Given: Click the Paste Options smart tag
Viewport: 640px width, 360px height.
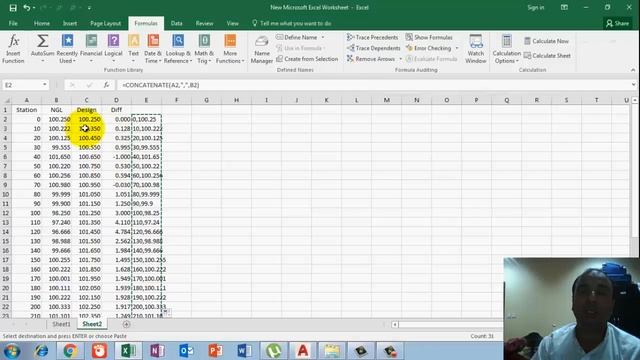Looking at the screenshot, I should (167, 312).
